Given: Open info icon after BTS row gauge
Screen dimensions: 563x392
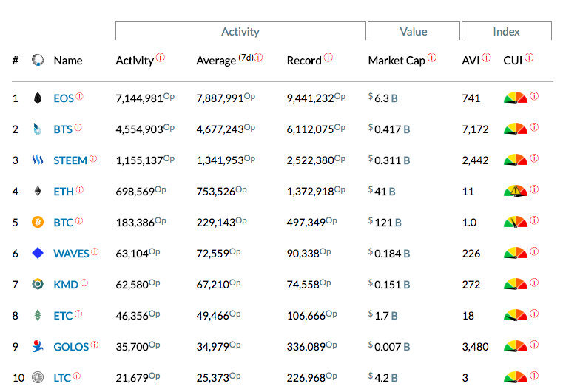Looking at the screenshot, I should click(x=534, y=127).
